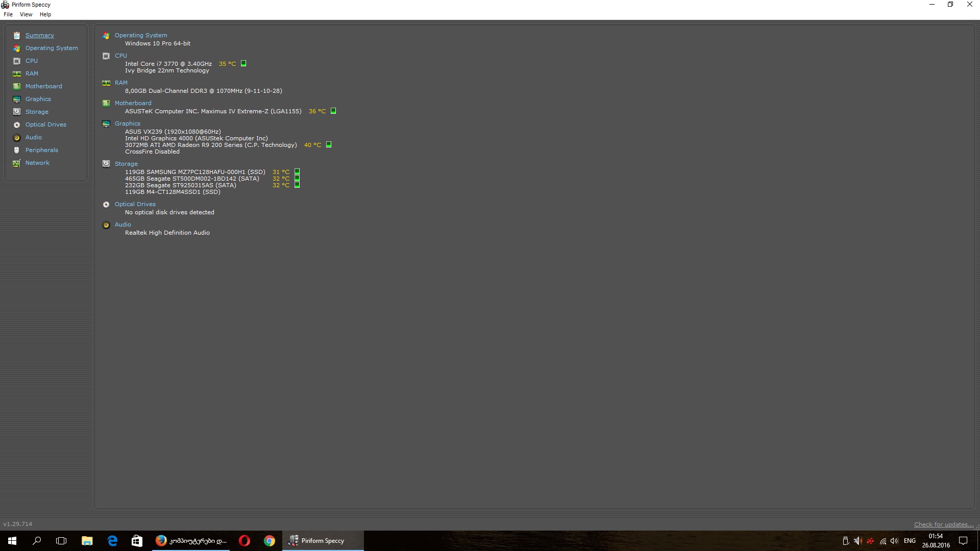Open the View menu

(x=26, y=14)
